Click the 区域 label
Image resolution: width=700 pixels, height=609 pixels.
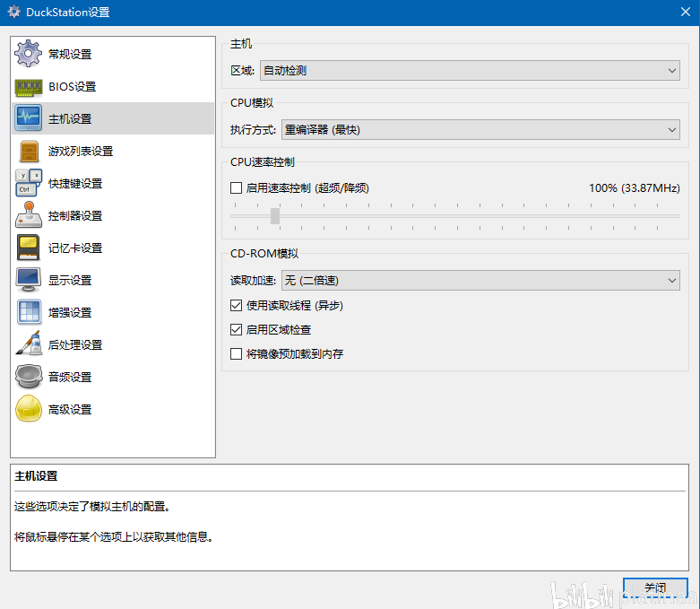242,71
